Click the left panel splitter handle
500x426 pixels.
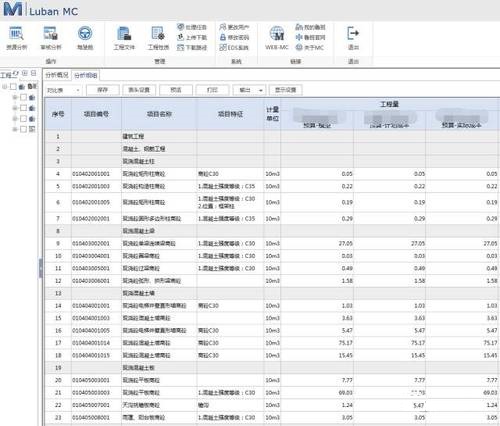coord(41,268)
